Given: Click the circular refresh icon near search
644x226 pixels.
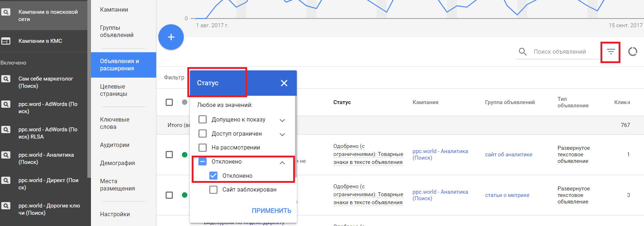Looking at the screenshot, I should (633, 52).
